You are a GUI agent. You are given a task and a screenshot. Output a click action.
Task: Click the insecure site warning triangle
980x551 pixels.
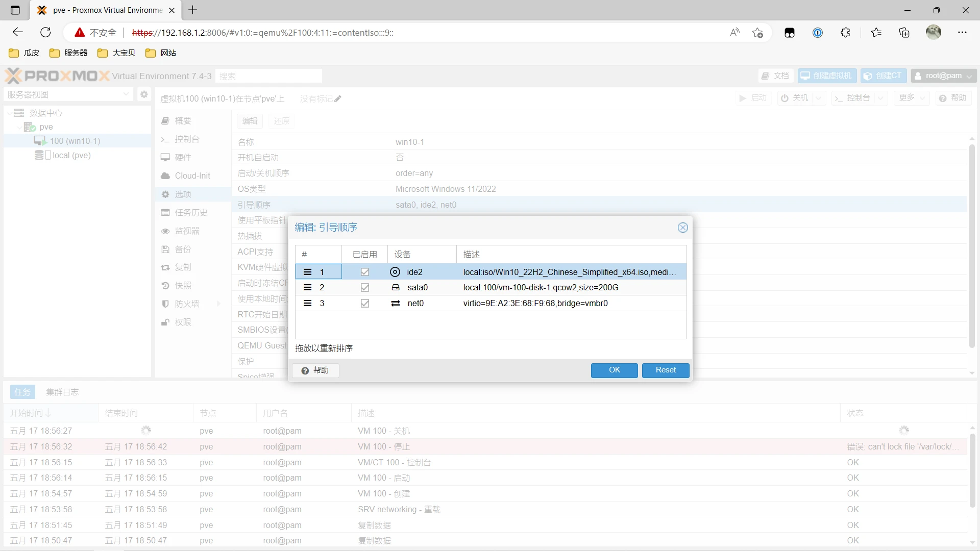coord(80,33)
